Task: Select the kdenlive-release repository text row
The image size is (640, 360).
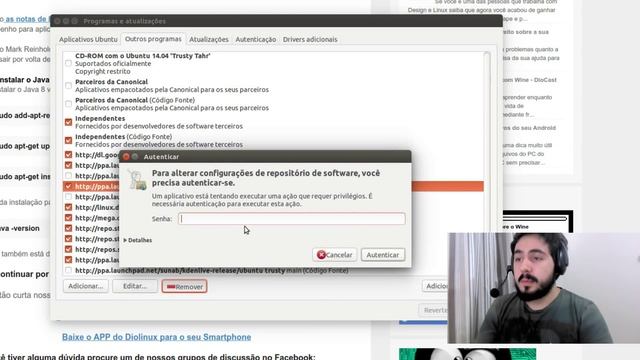Action: [212, 271]
